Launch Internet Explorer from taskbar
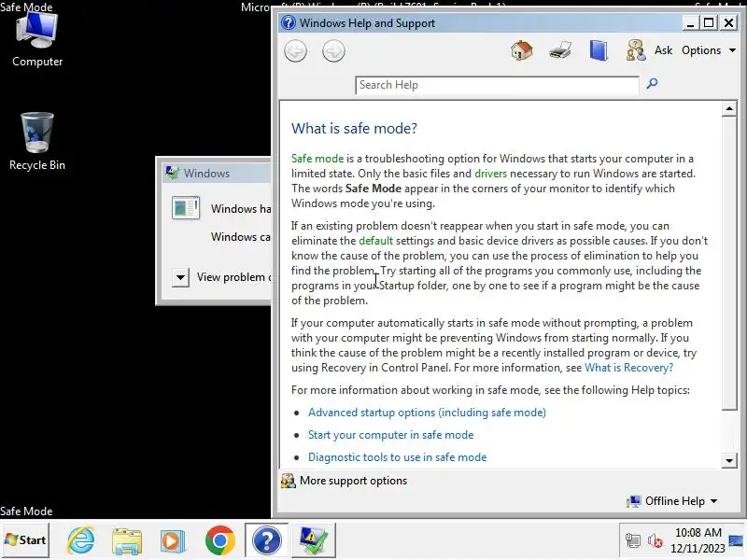The height and width of the screenshot is (560, 747). point(81,540)
